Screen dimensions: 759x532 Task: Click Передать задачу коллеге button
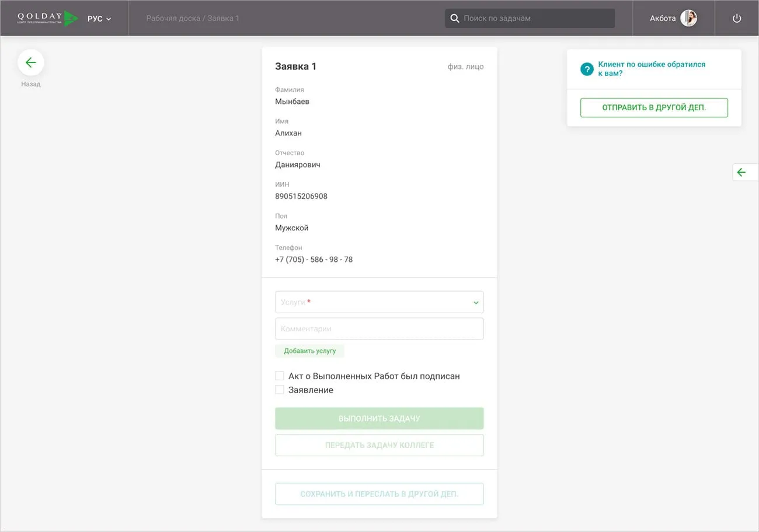pos(379,445)
